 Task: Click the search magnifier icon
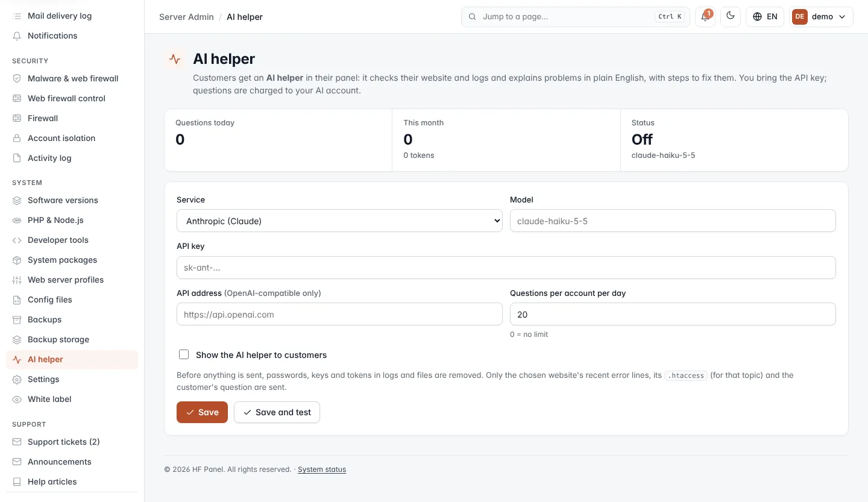pyautogui.click(x=473, y=17)
